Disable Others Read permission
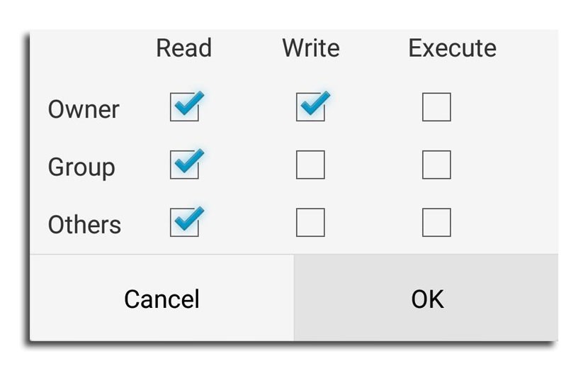This screenshot has height=371, width=588. (184, 223)
